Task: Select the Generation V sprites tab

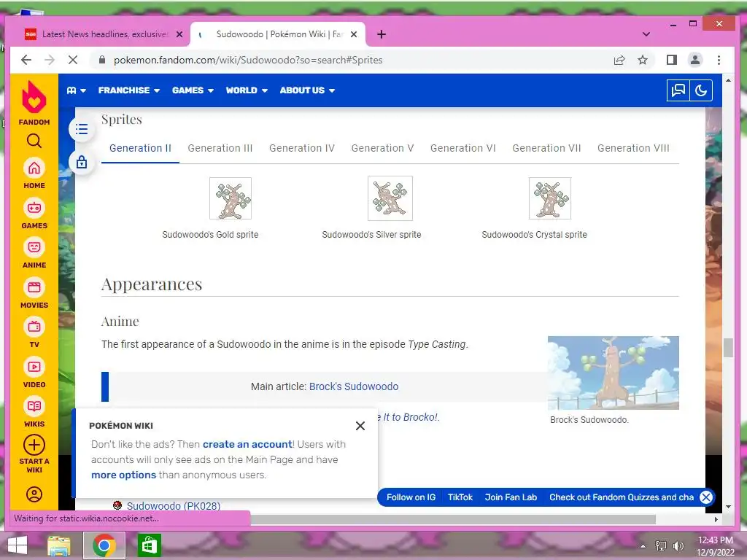Action: (x=382, y=149)
